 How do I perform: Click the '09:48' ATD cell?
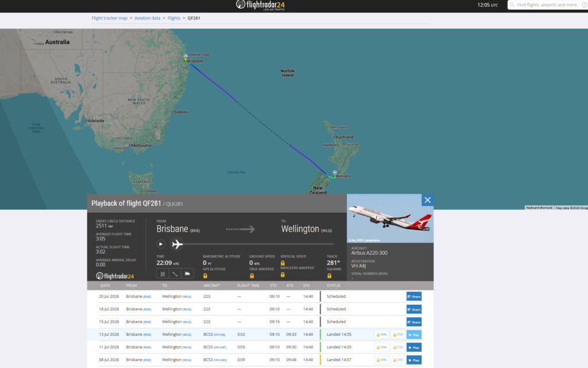point(291,360)
